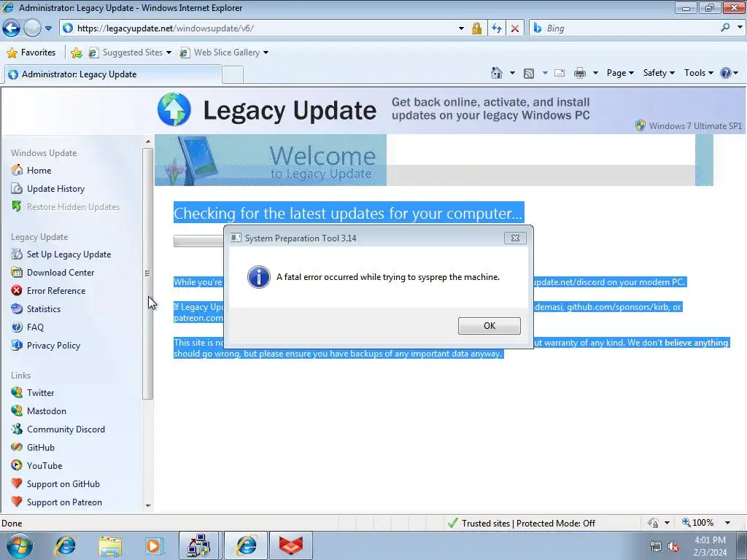
Task: Click the Statistics icon in sidebar
Action: [x=17, y=308]
